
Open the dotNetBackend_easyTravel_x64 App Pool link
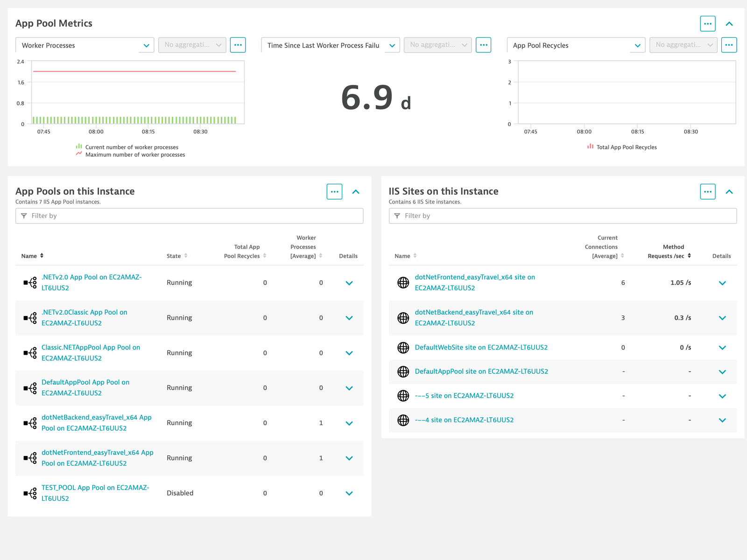97,423
